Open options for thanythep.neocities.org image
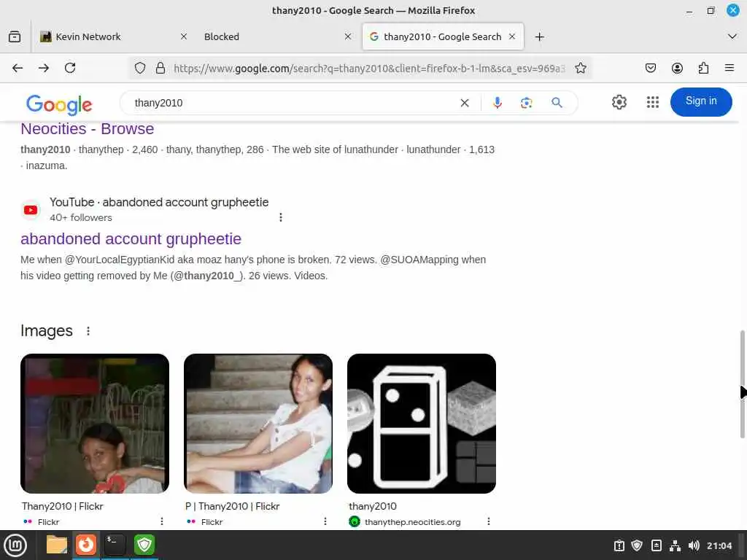The width and height of the screenshot is (747, 560). [x=489, y=521]
